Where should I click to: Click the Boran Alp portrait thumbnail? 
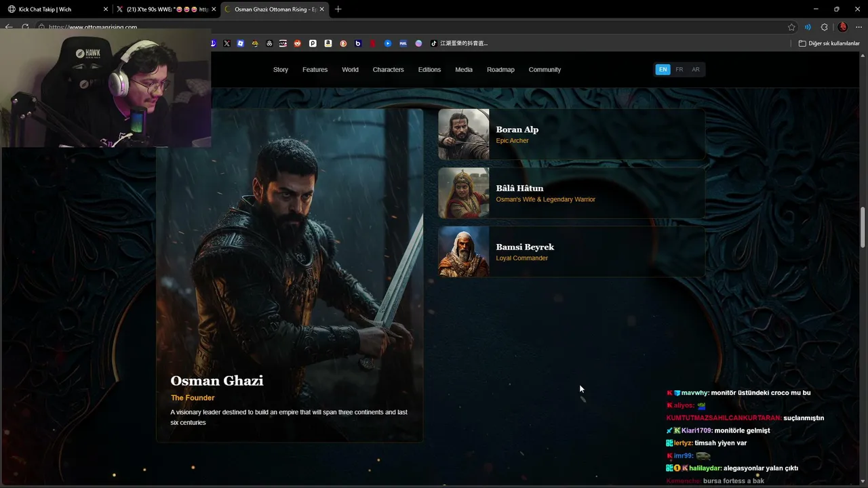(464, 134)
